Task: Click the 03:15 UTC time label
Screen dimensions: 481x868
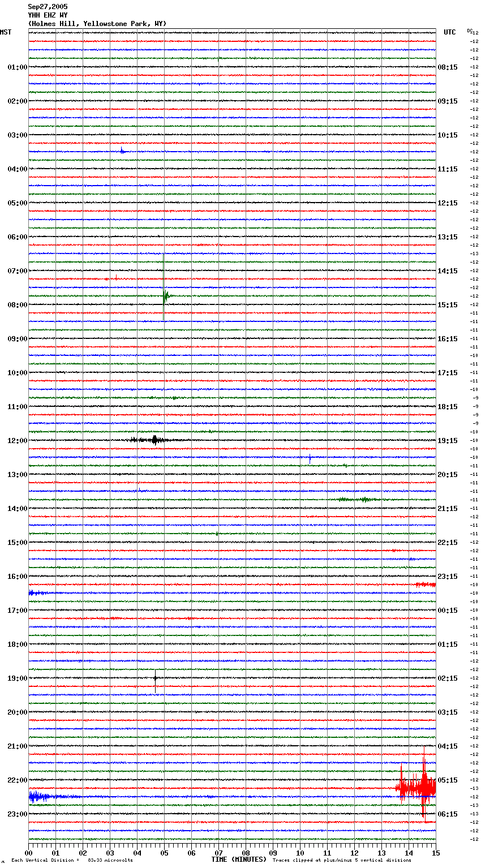Action: coord(448,712)
